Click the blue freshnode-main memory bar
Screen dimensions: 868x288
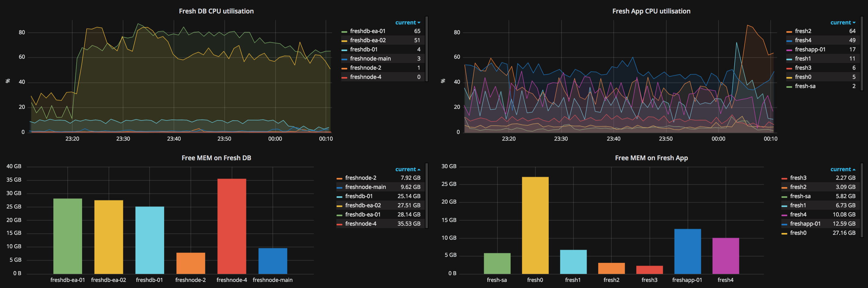273,261
